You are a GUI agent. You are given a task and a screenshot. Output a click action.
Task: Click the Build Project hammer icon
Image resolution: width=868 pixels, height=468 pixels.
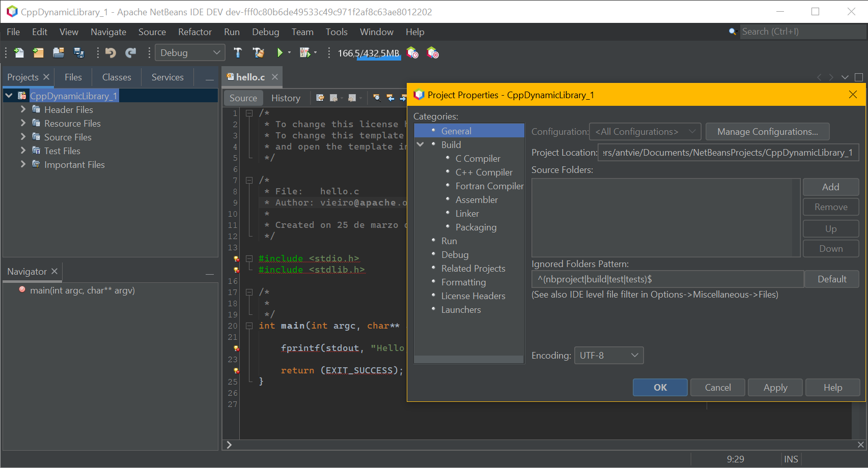pos(238,53)
